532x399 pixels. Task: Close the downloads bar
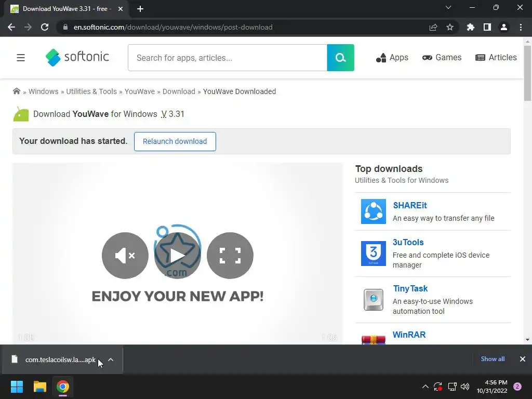click(523, 359)
